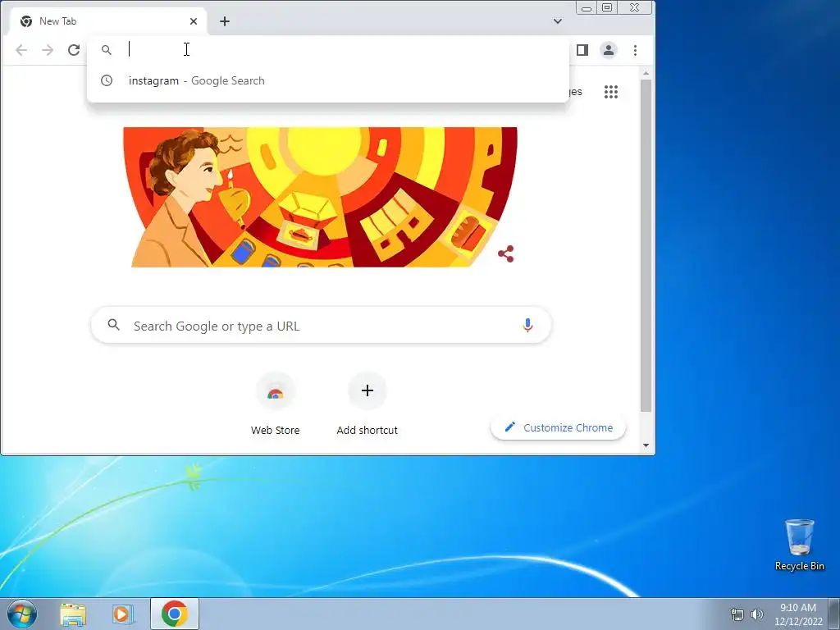Open the Web Store shortcut
Viewport: 840px width, 630px height.
(276, 404)
